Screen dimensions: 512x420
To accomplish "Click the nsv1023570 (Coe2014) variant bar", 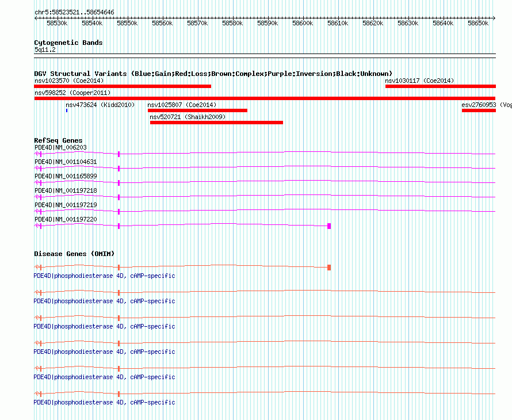I will coord(123,86).
